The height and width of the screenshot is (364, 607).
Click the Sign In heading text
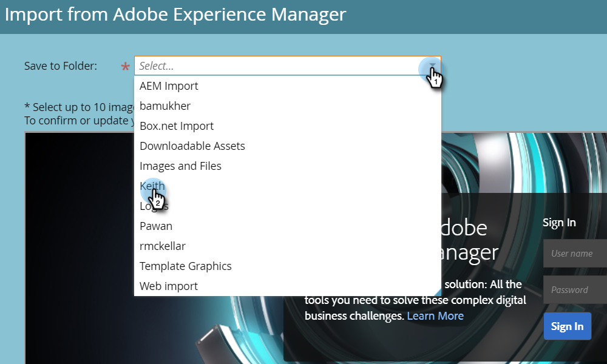[x=559, y=223]
